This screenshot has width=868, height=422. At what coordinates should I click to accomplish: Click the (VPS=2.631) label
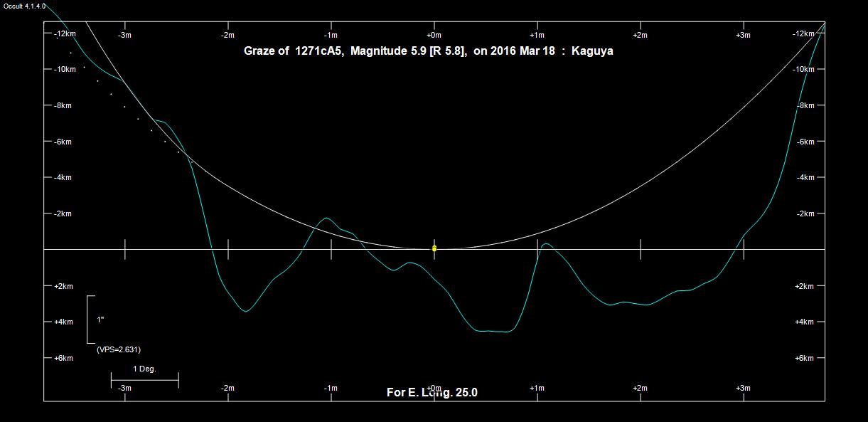click(x=118, y=349)
